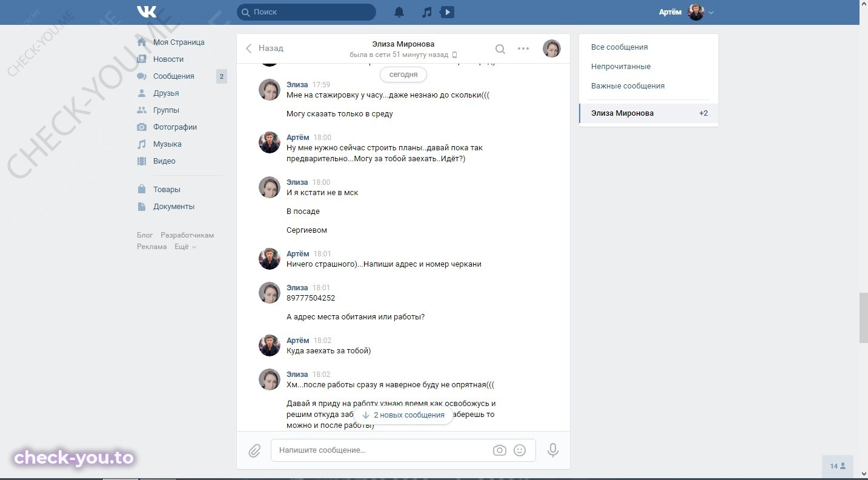Open the three-dots chat actions menu

(x=523, y=48)
